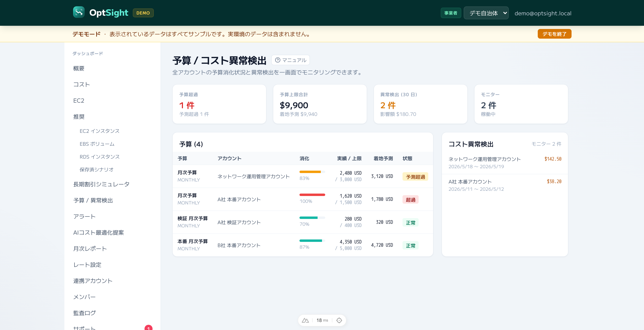Click the 予測超過 status badge
Image resolution: width=644 pixels, height=330 pixels.
point(415,177)
